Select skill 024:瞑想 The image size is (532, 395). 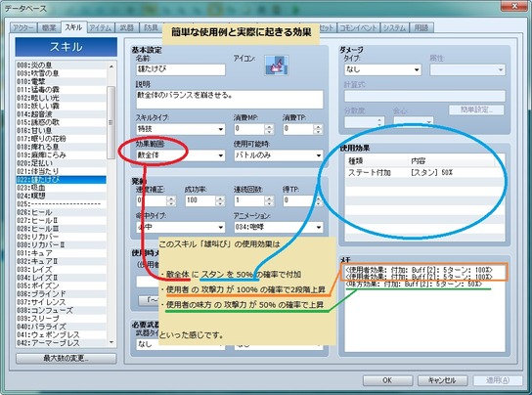(61, 196)
